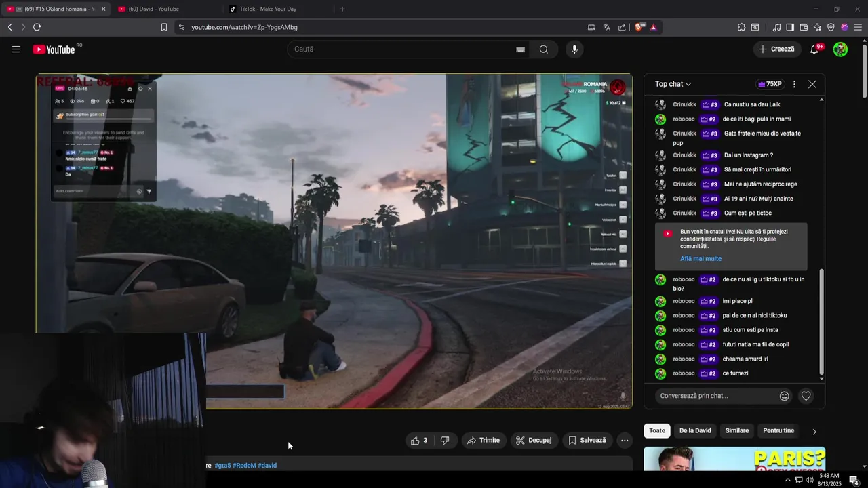Click the #RedeM hashtag link
Screen dimensions: 868x488
[x=244, y=466]
